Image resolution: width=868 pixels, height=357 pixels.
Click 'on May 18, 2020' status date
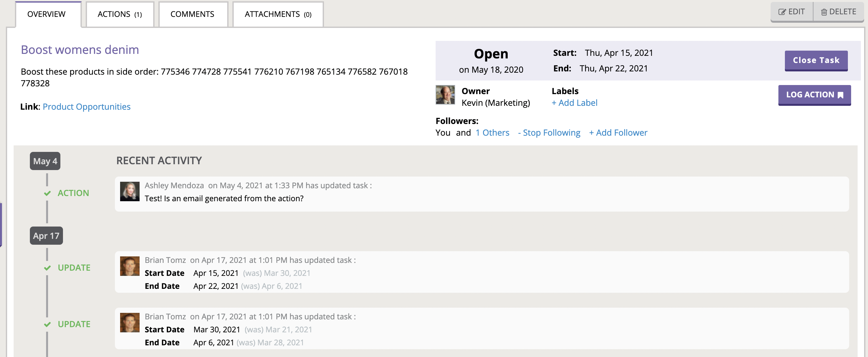tap(491, 70)
